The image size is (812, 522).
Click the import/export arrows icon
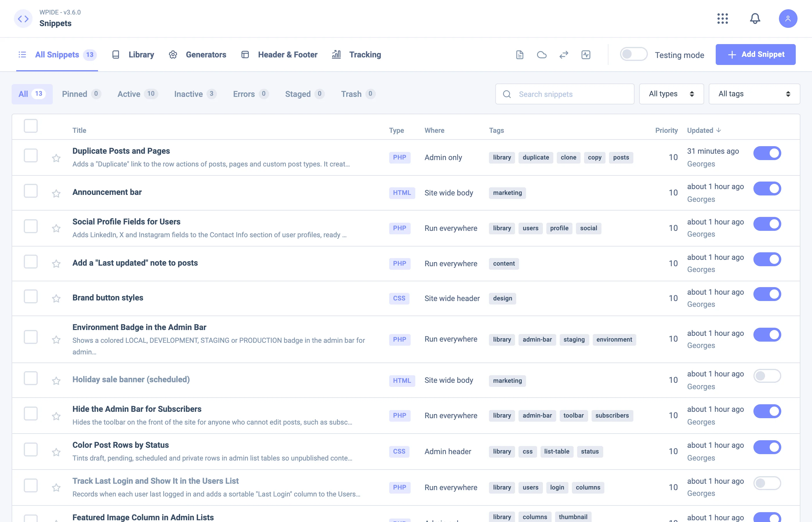563,55
